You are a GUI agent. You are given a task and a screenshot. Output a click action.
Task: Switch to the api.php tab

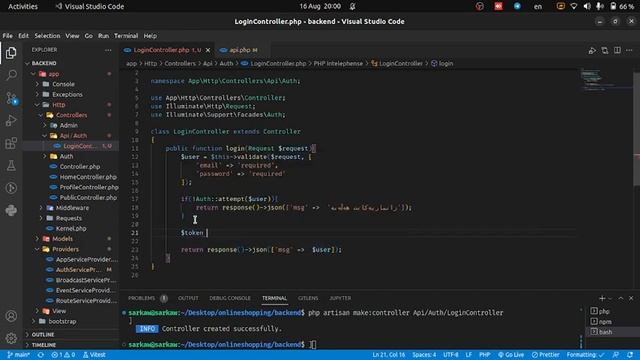(240, 50)
